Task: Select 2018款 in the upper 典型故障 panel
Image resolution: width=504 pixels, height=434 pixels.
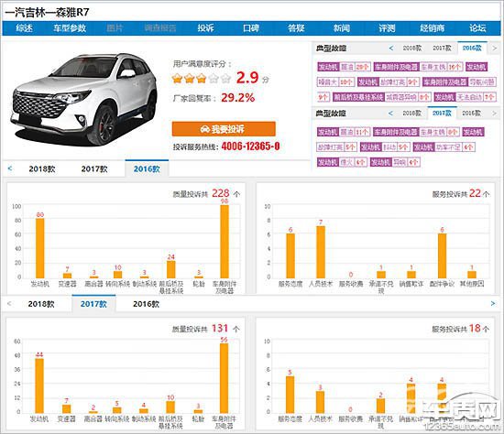Action: tap(412, 49)
